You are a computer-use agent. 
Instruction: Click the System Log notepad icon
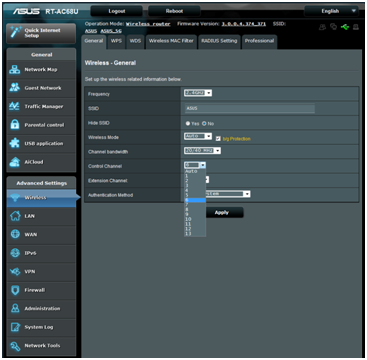pos(15,327)
